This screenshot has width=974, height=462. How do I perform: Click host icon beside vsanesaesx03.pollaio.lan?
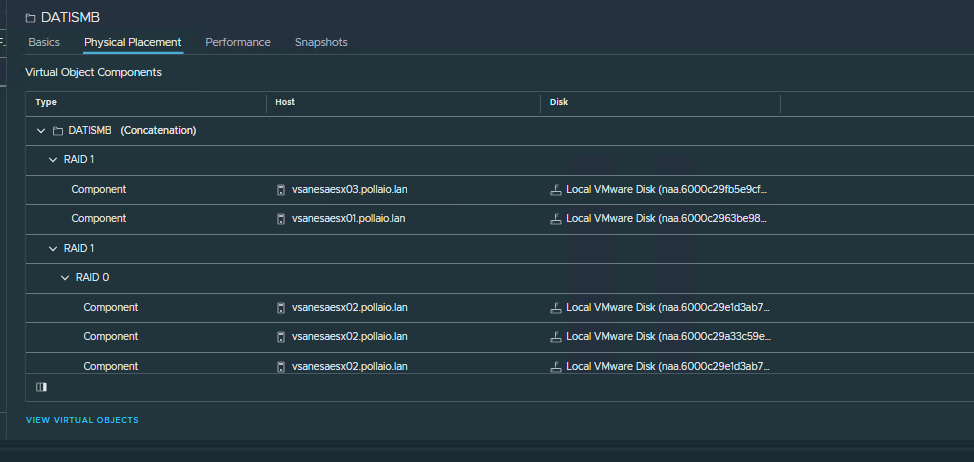[x=281, y=189]
